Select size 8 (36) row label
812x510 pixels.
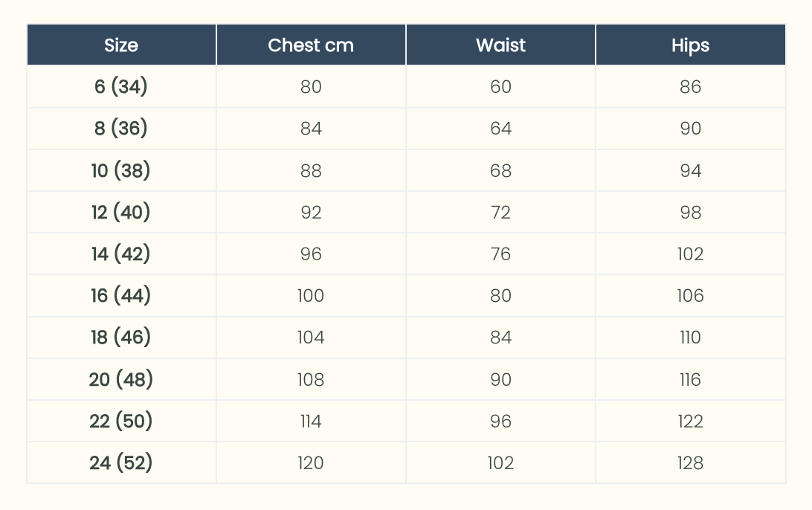pyautogui.click(x=121, y=129)
